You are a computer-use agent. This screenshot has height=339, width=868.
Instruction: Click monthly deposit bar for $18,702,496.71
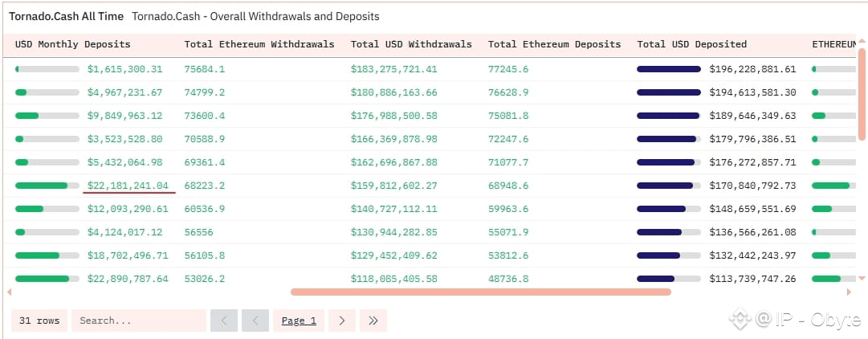[47, 255]
